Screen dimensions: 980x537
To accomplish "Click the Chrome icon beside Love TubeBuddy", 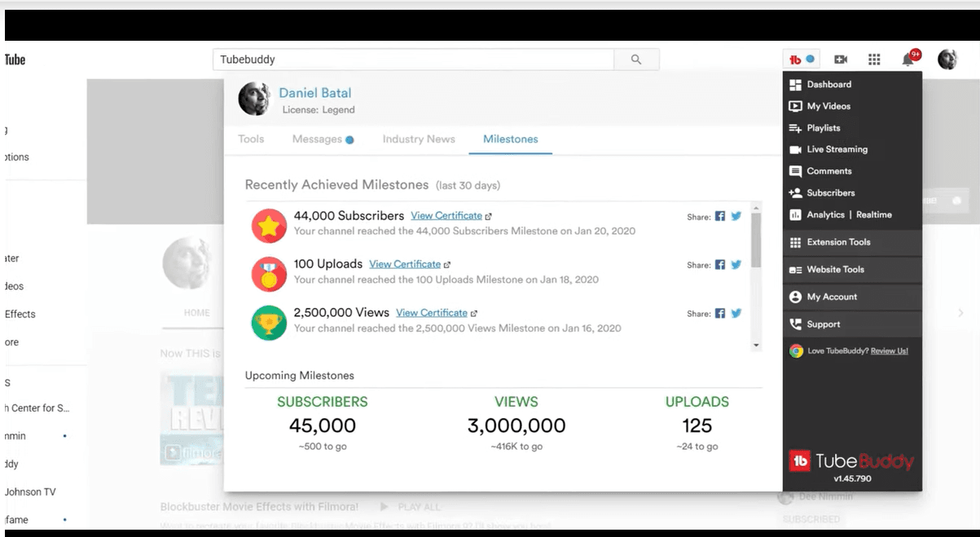I will tap(796, 351).
